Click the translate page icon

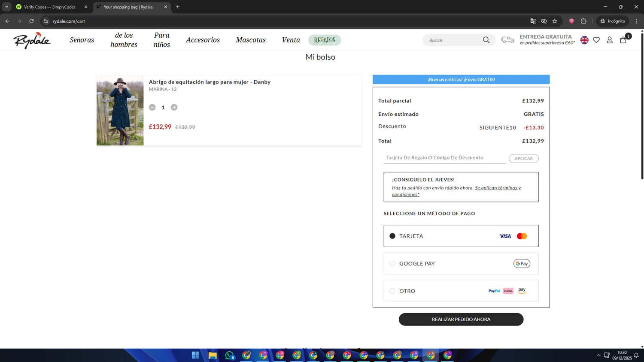[x=533, y=21]
